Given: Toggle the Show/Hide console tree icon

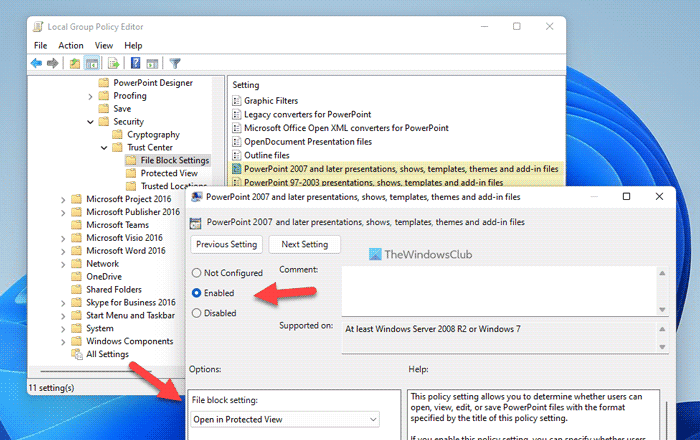Looking at the screenshot, I should coord(92,63).
